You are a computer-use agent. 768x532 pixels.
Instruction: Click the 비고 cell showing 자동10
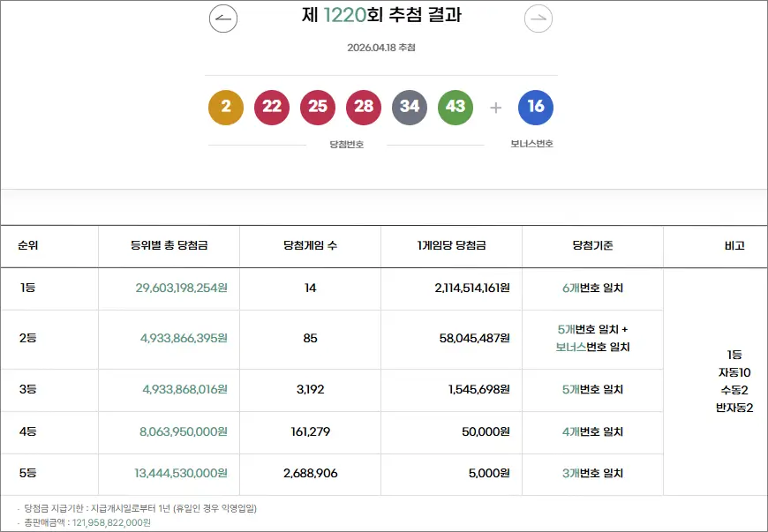pos(734,373)
